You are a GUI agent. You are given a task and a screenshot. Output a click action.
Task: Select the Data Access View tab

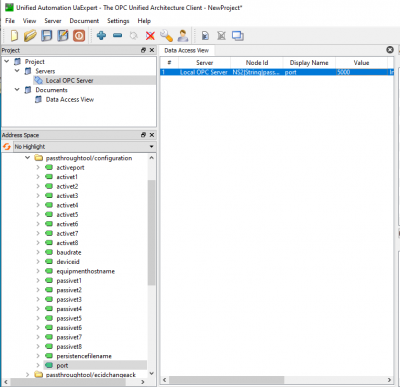(186, 50)
